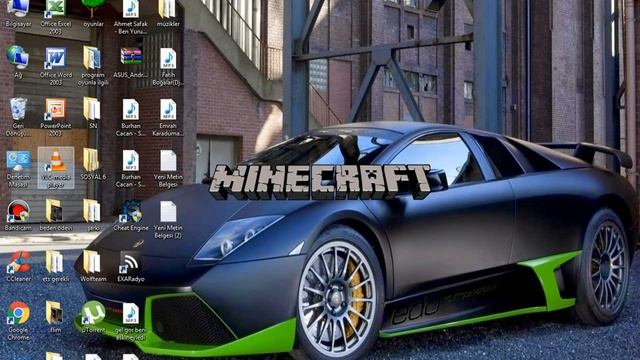Open the beden ödevi folder

coord(56,215)
